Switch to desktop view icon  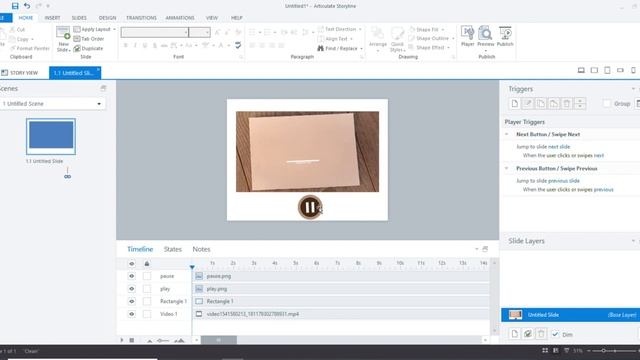pyautogui.click(x=581, y=70)
